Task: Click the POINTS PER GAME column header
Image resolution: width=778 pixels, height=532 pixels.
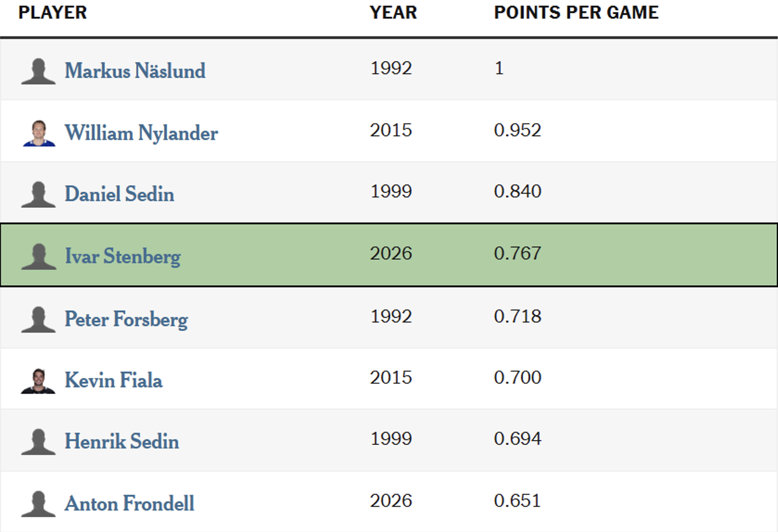Action: (576, 12)
